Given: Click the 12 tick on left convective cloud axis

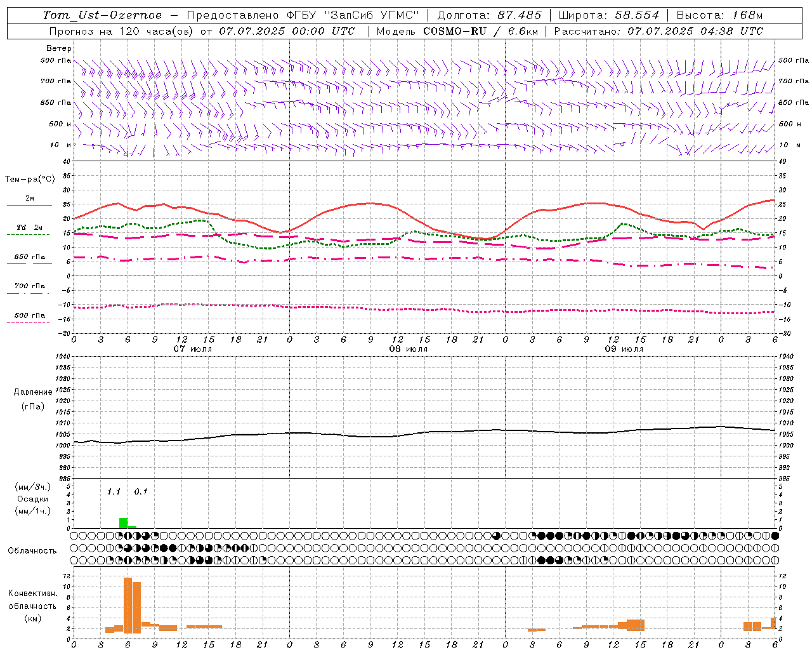Looking at the screenshot, I should (x=67, y=576).
